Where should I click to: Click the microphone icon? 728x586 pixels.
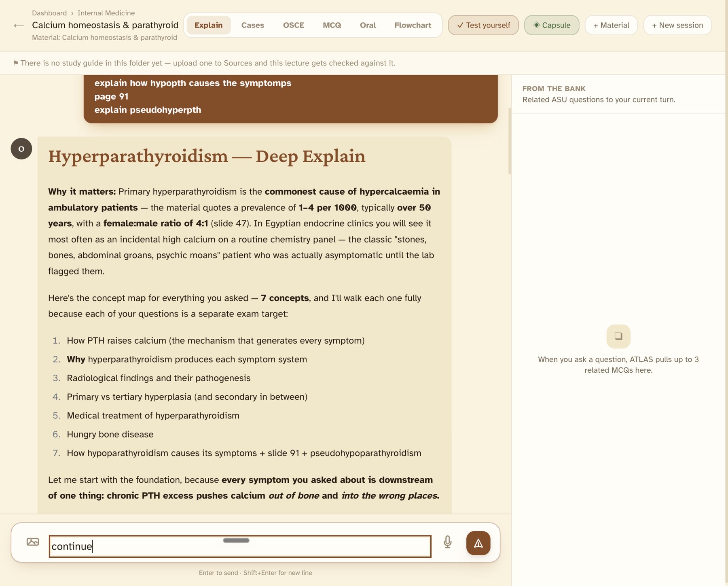tap(447, 542)
